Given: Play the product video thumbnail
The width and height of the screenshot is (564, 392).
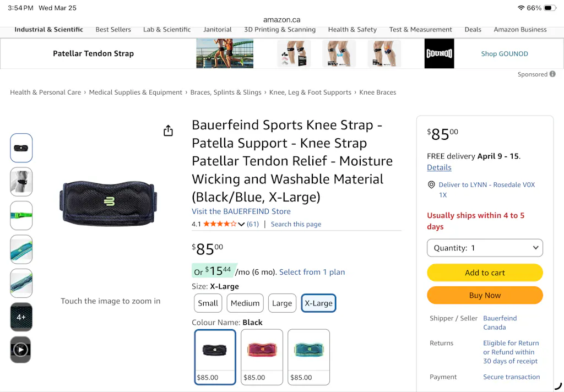Looking at the screenshot, I should point(21,350).
